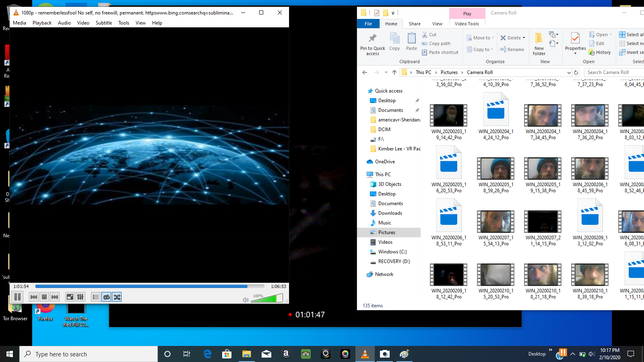This screenshot has height=362, width=644.
Task: Go to previous media in VLC
Action: (x=34, y=297)
